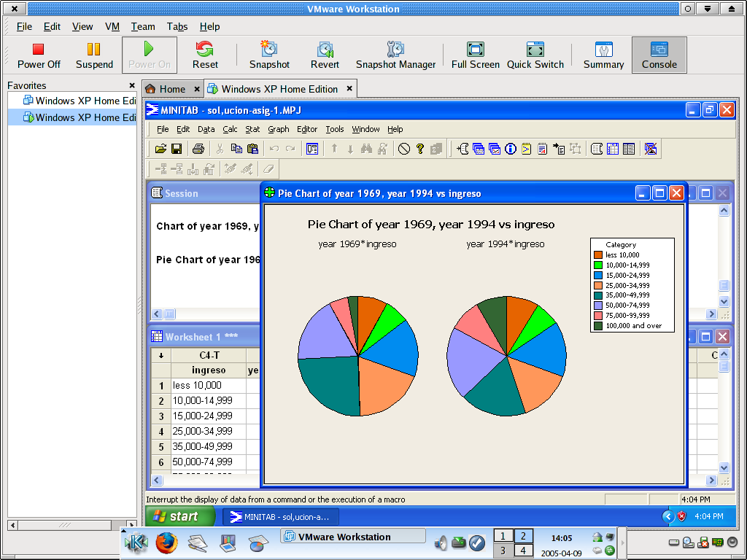The image size is (747, 560).
Task: Switch to the Home tab
Action: tap(172, 89)
